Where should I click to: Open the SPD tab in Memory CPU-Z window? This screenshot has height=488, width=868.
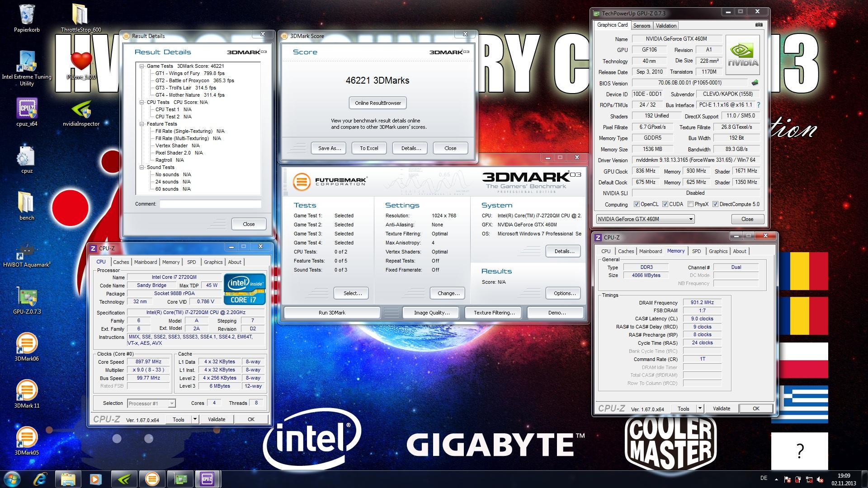697,251
